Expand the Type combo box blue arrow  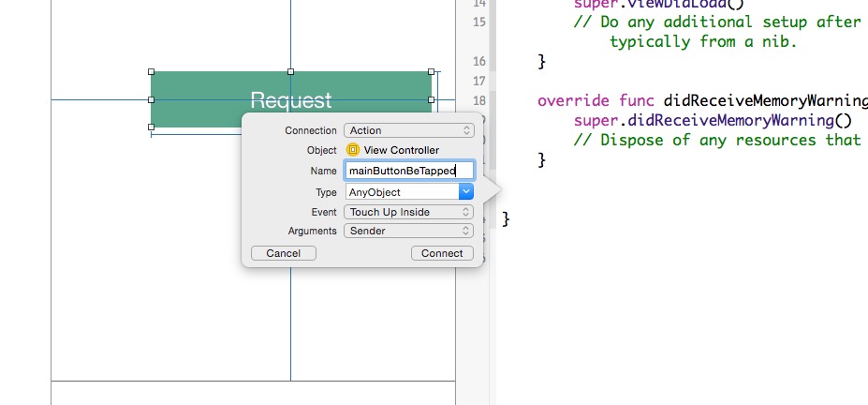click(x=466, y=192)
